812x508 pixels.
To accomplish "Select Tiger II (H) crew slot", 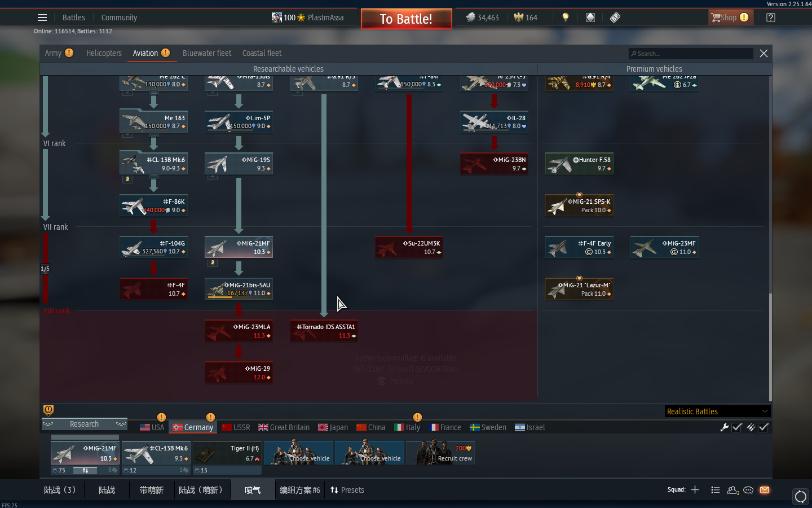I will [x=227, y=453].
